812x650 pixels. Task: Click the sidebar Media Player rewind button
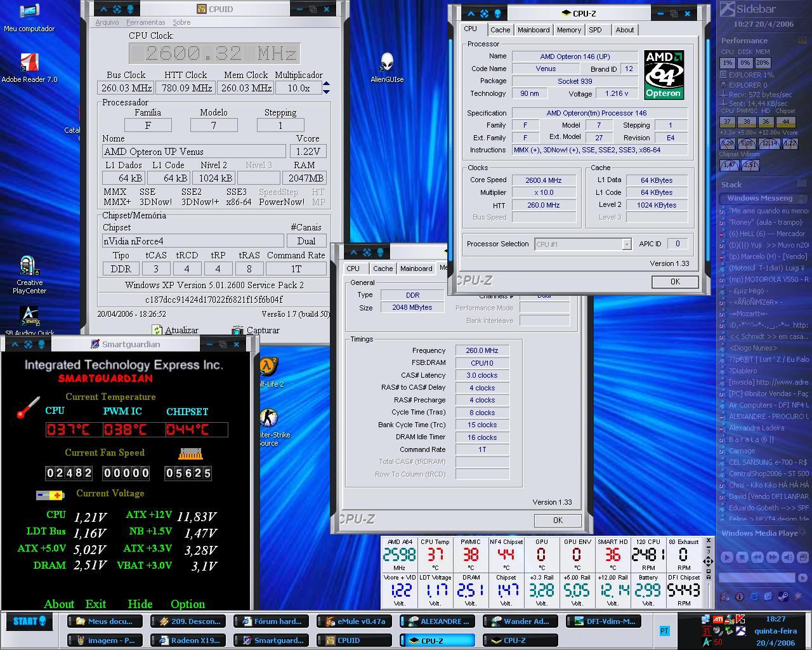pyautogui.click(x=757, y=557)
